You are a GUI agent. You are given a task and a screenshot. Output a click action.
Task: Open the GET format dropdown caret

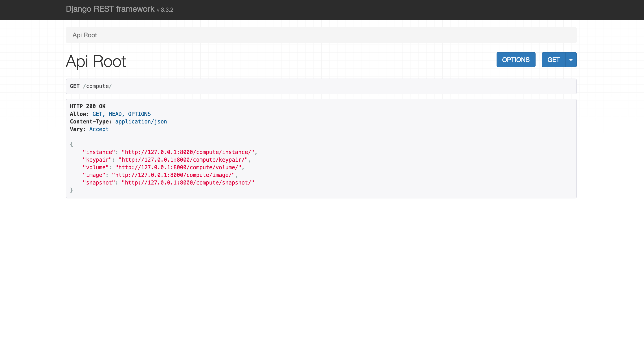click(571, 59)
